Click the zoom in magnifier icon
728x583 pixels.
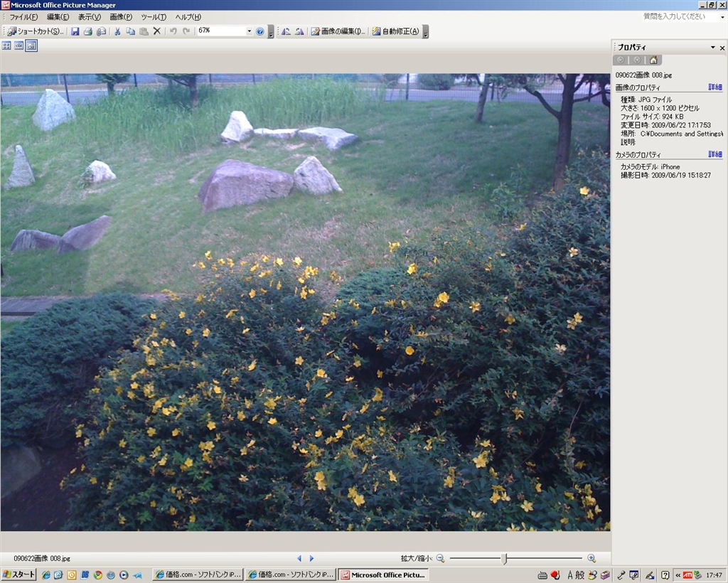pyautogui.click(x=591, y=558)
